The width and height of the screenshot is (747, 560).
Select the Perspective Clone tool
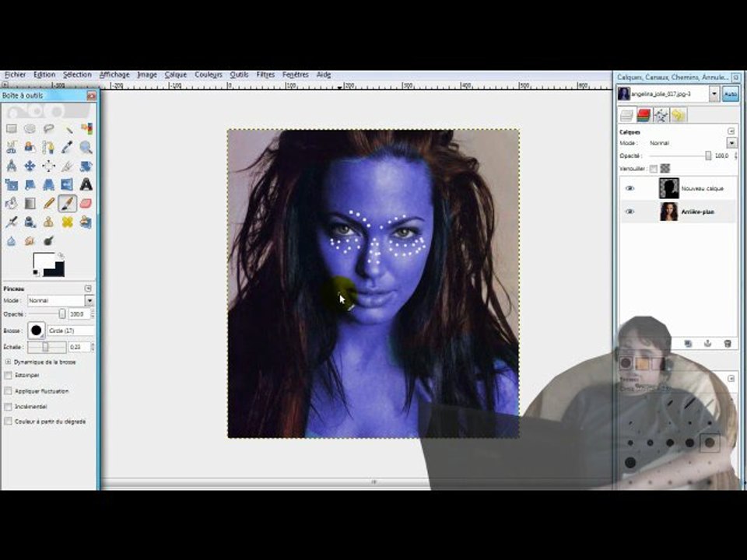pos(86,222)
